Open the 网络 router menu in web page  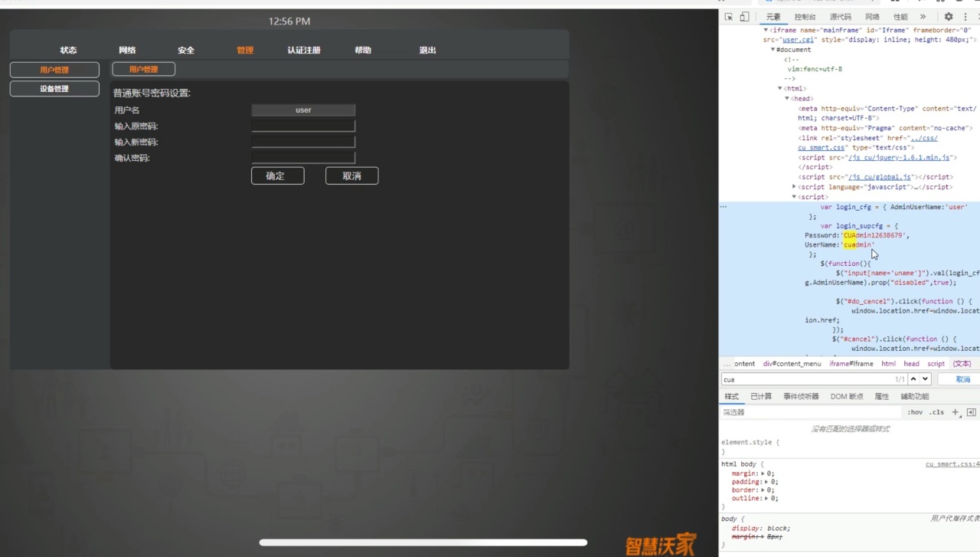pos(127,51)
